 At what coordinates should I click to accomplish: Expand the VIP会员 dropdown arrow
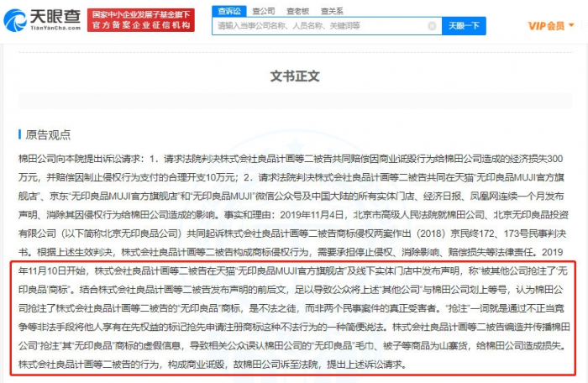pyautogui.click(x=571, y=25)
